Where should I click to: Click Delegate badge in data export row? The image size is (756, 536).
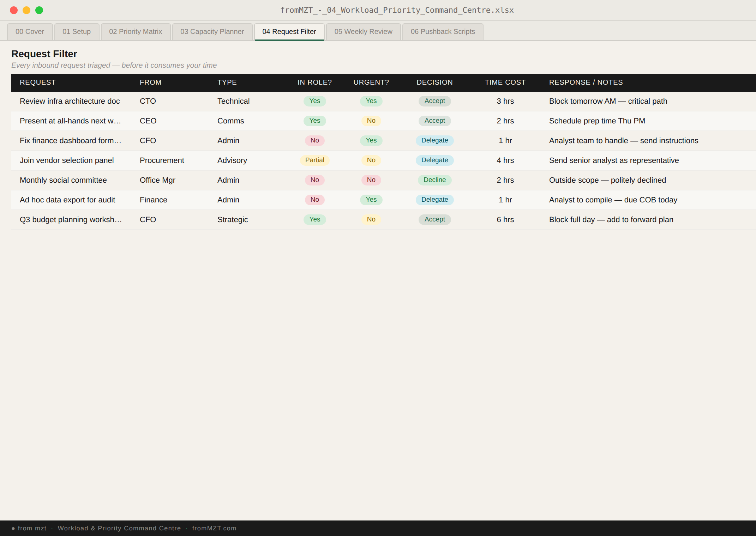(434, 200)
